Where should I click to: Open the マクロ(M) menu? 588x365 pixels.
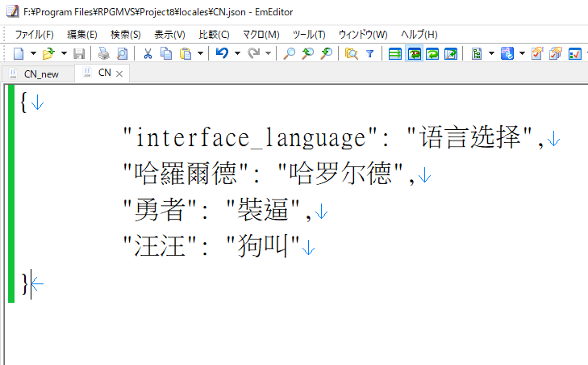261,35
